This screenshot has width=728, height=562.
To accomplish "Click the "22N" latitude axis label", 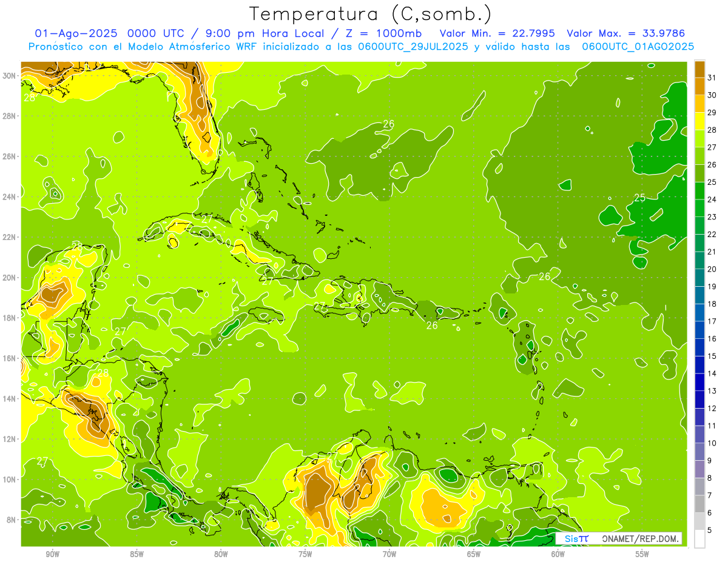I will tap(10, 236).
